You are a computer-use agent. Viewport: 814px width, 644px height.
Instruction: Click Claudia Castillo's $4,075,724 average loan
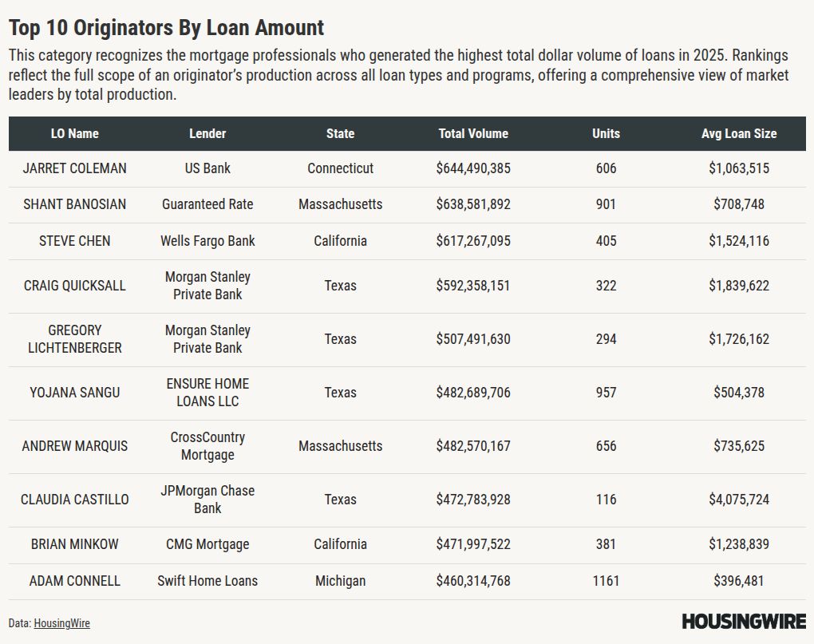coord(739,500)
